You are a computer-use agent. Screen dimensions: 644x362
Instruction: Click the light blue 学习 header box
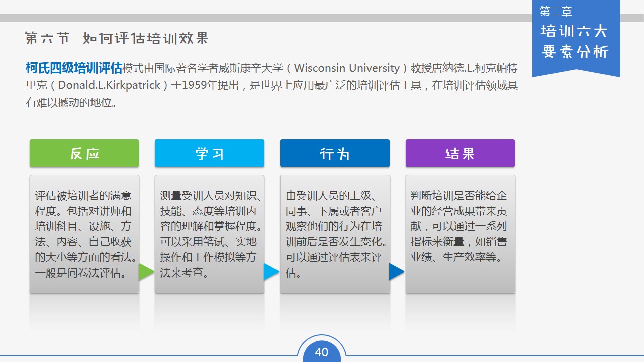tap(210, 153)
